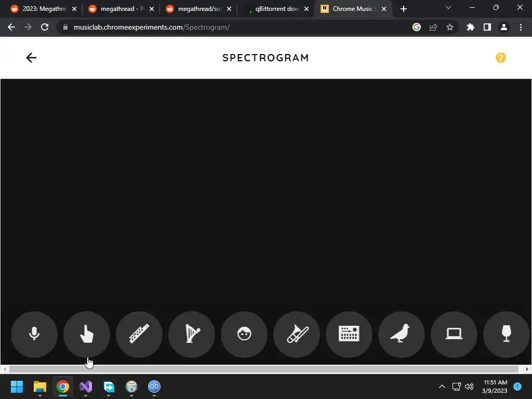Switch to the qBittorrent download tab
The image size is (532, 399).
point(277,9)
